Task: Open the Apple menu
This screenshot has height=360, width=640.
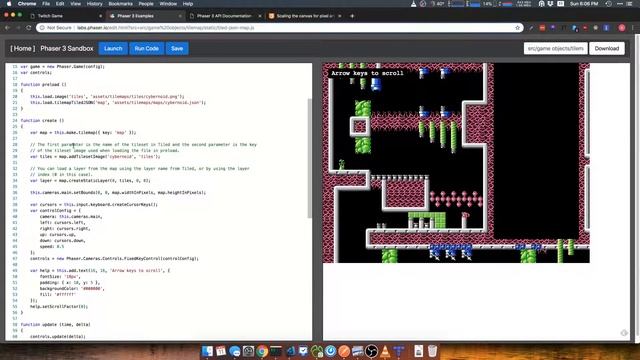Action: tap(9, 4)
